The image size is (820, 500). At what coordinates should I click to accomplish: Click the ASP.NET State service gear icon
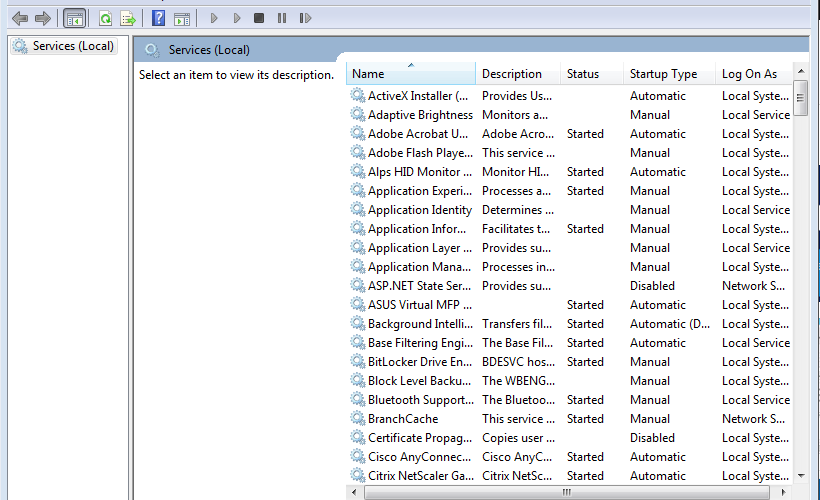point(358,286)
